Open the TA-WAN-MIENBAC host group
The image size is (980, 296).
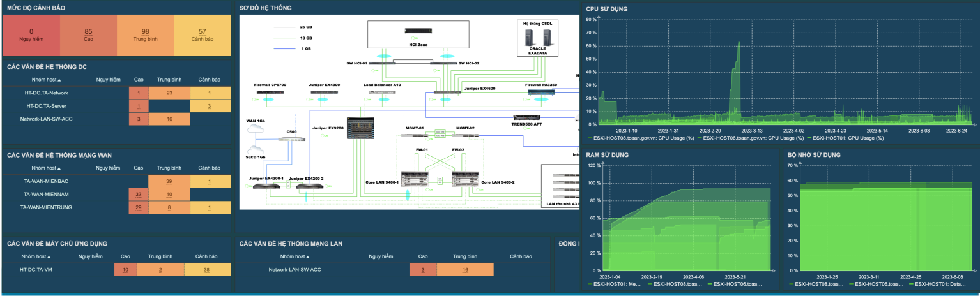coord(46,181)
